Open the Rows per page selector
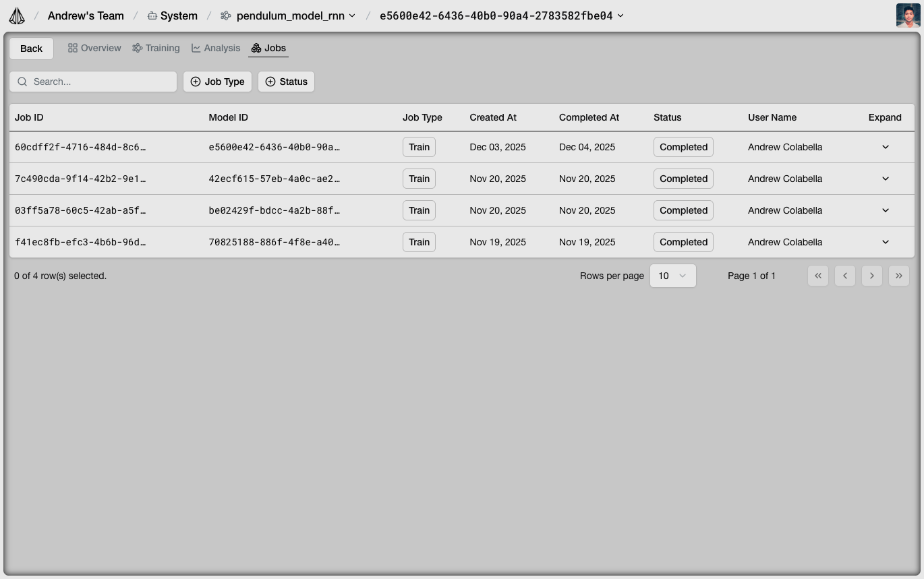This screenshot has height=579, width=924. [x=672, y=276]
